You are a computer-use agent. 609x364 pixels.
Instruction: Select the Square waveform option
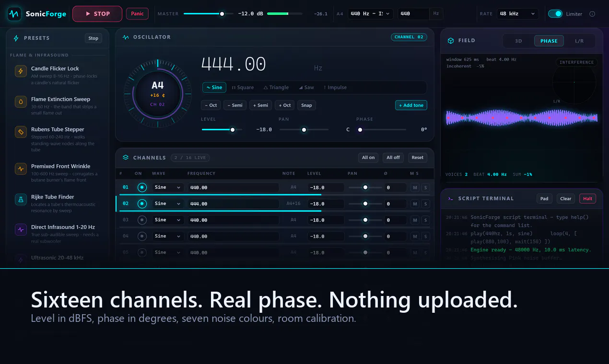tap(243, 88)
